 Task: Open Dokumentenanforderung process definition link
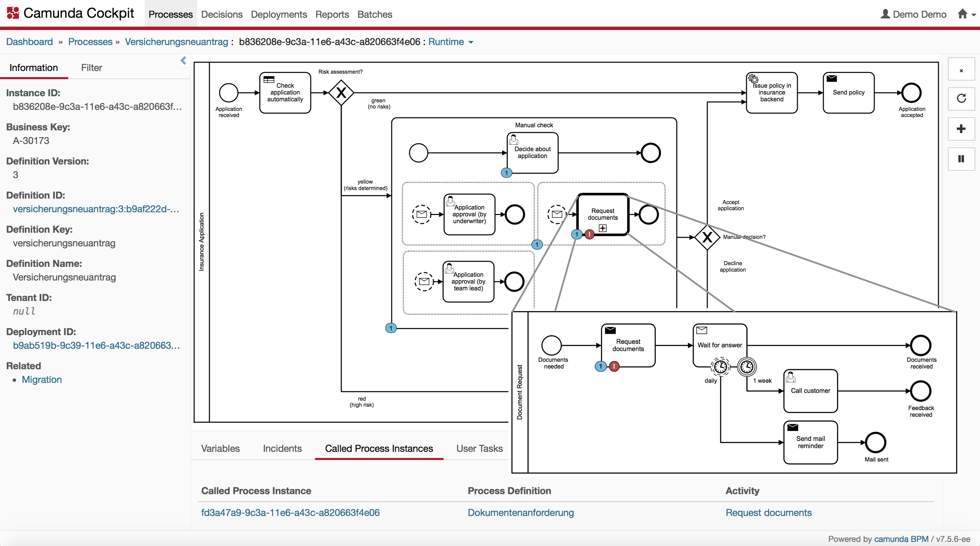520,513
